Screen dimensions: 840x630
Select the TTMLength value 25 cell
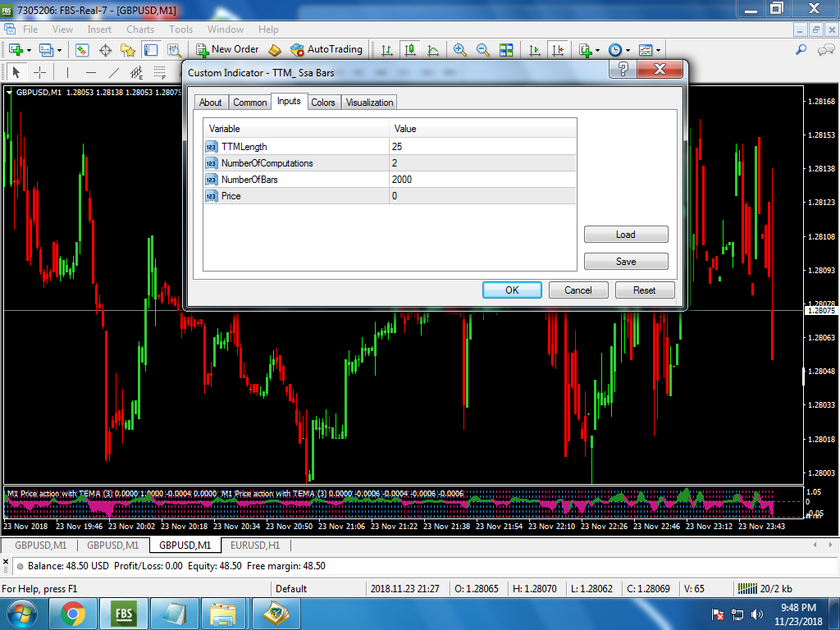click(482, 146)
